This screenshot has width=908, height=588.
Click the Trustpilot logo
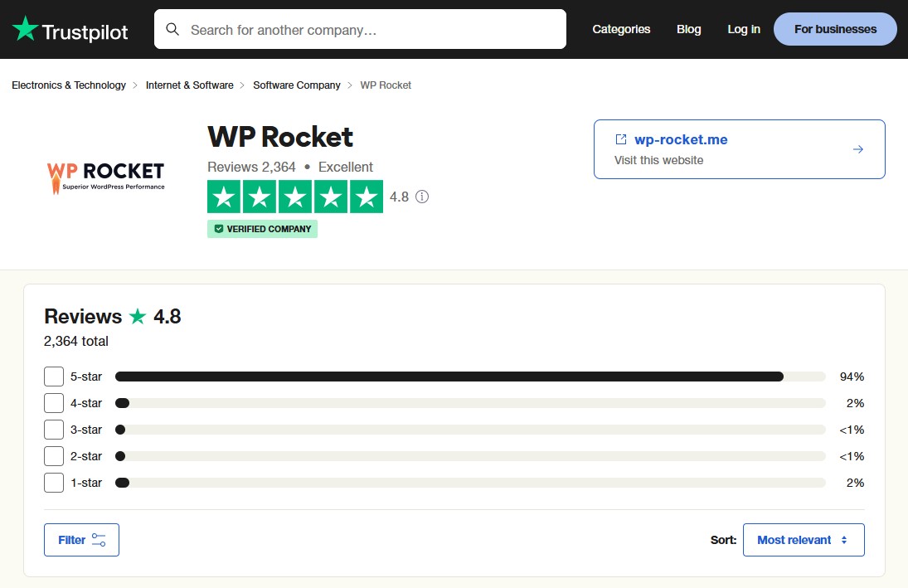pos(70,30)
